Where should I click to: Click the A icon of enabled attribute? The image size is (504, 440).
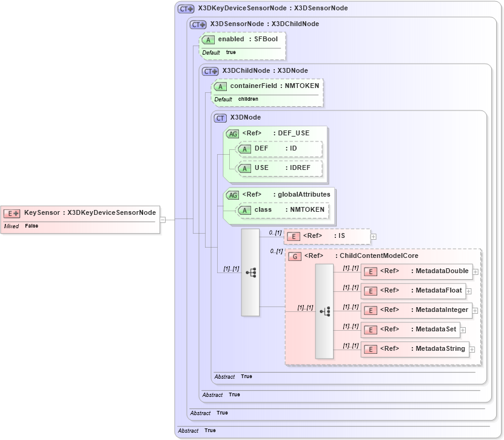208,40
